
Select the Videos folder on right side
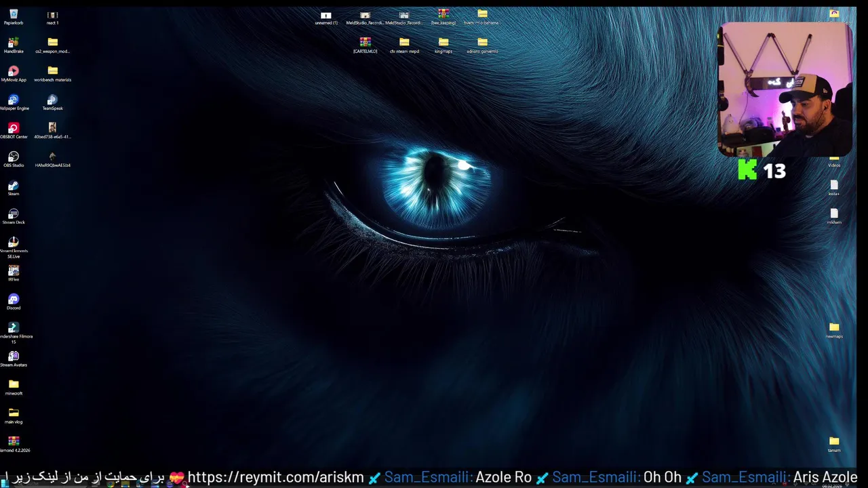point(834,161)
